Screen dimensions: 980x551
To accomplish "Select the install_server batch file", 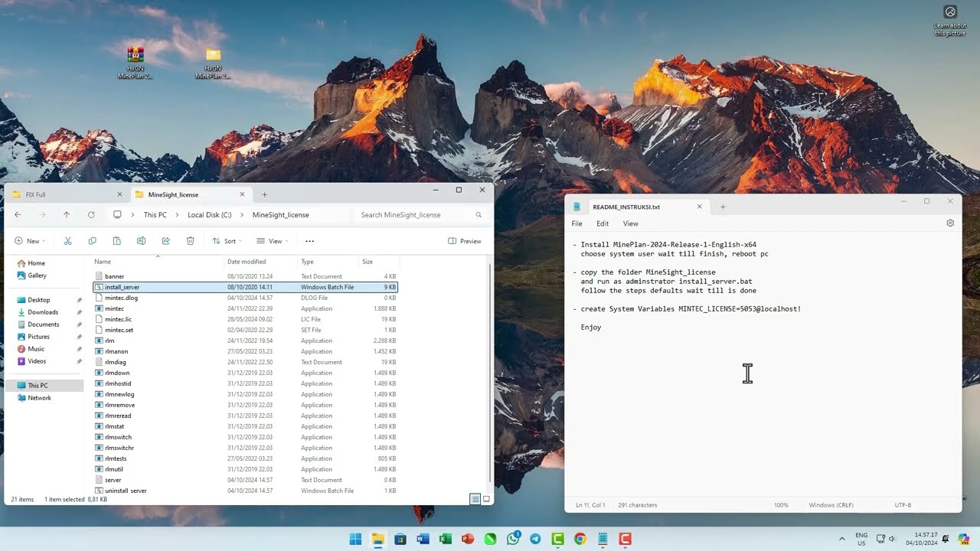I will coord(245,287).
